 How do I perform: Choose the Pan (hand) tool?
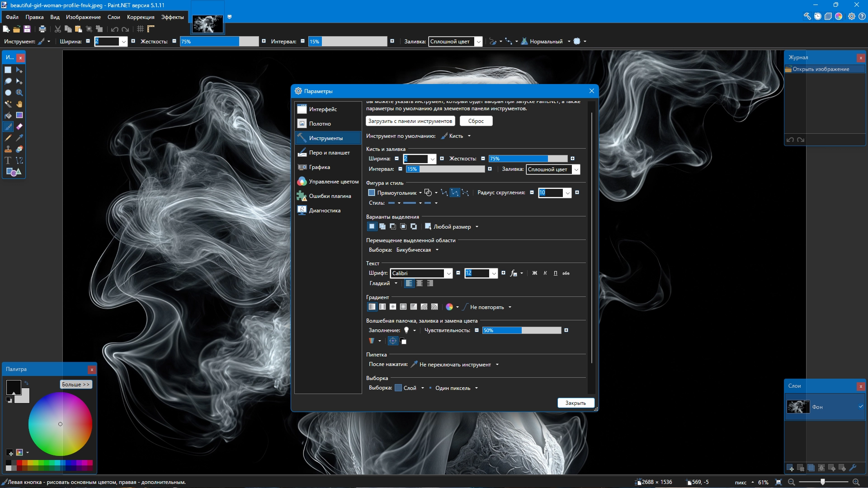click(19, 104)
